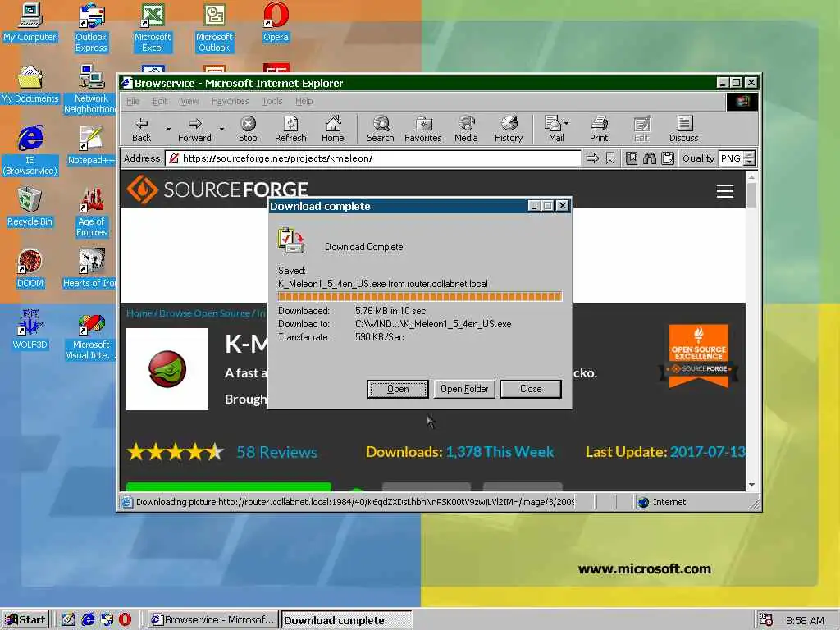Select the Microsoft Outlook desktop shortcut
Screen dimensions: 840x630
tap(214, 28)
